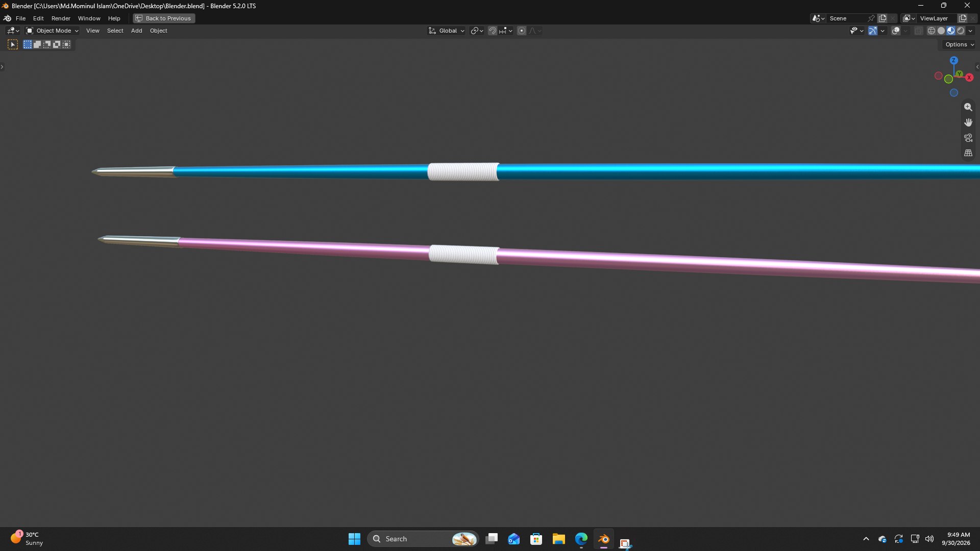Choose the Subtract selection mode icon
The image size is (980, 551).
pos(47,45)
